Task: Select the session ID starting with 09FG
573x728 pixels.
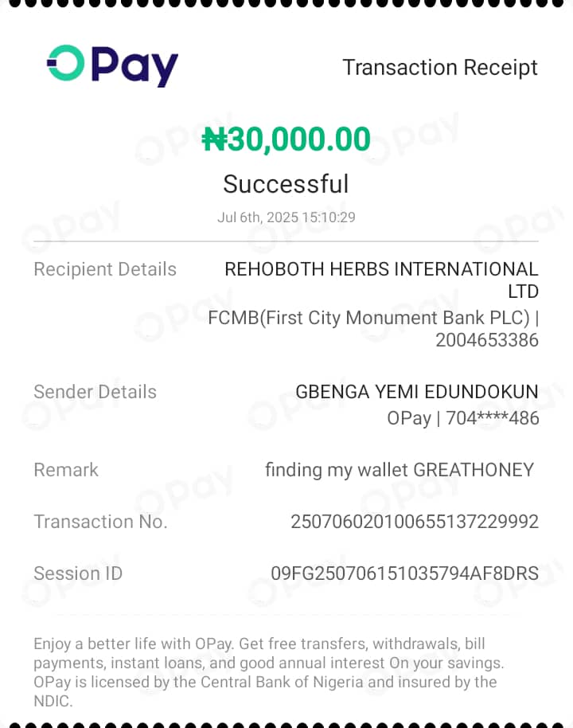Action: coord(404,573)
